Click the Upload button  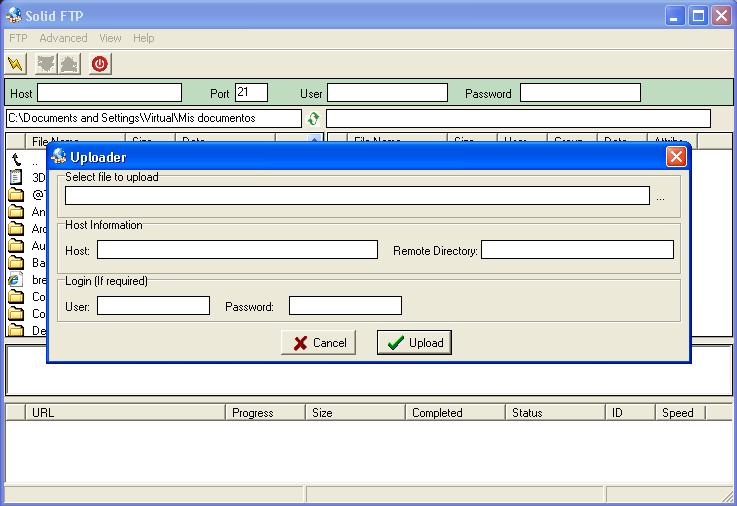[x=414, y=343]
